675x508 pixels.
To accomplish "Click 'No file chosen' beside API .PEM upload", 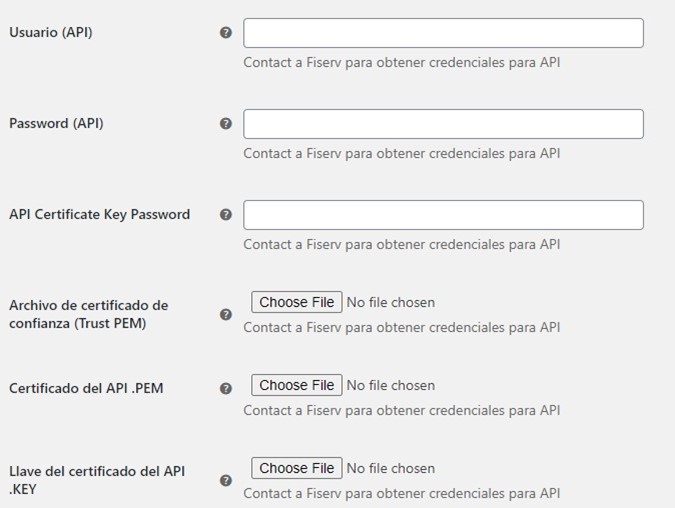I will (x=390, y=385).
